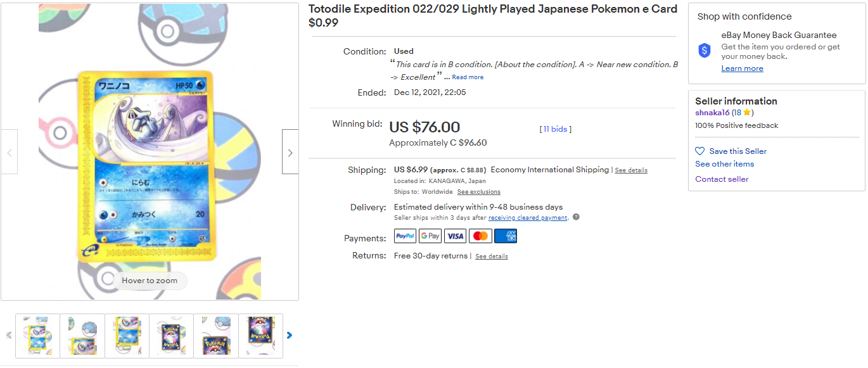The height and width of the screenshot is (368, 868).
Task: Select the fourth thumbnail showing card back
Action: tap(171, 336)
